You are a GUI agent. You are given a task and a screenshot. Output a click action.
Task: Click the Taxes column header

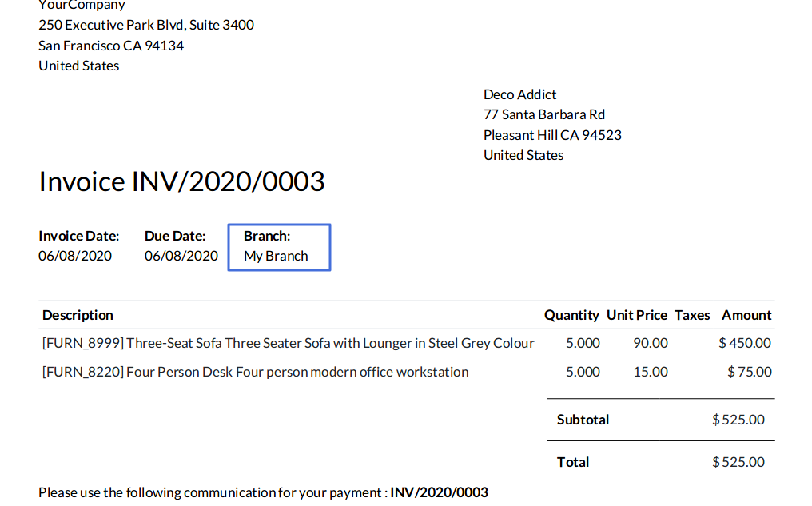click(x=692, y=315)
